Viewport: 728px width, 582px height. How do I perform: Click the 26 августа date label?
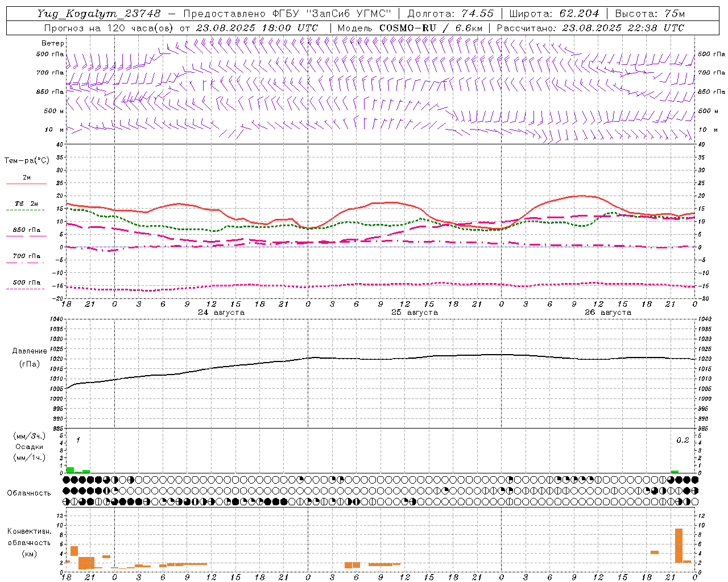pos(608,313)
